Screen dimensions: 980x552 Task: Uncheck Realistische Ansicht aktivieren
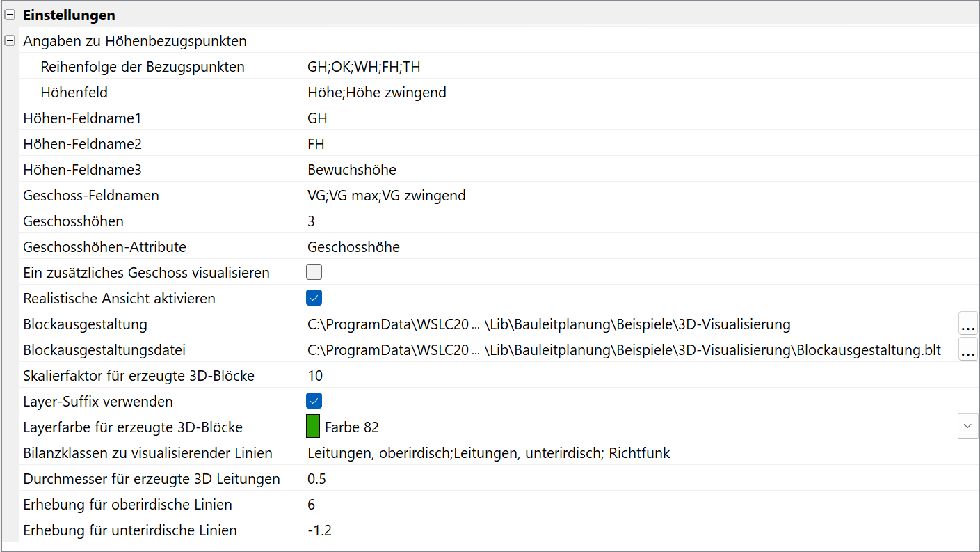tap(314, 298)
